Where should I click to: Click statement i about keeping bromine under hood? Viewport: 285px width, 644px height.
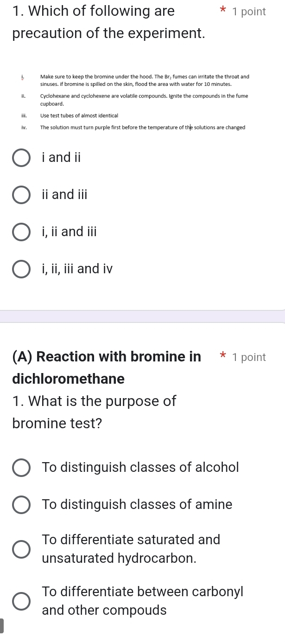(145, 79)
